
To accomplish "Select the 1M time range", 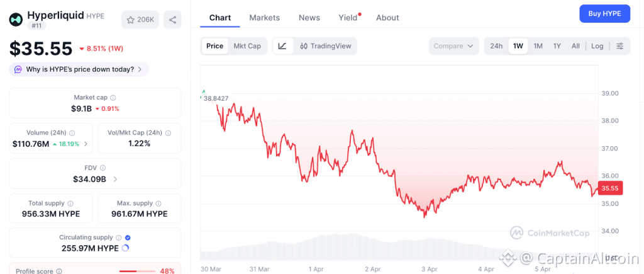I will pos(538,46).
